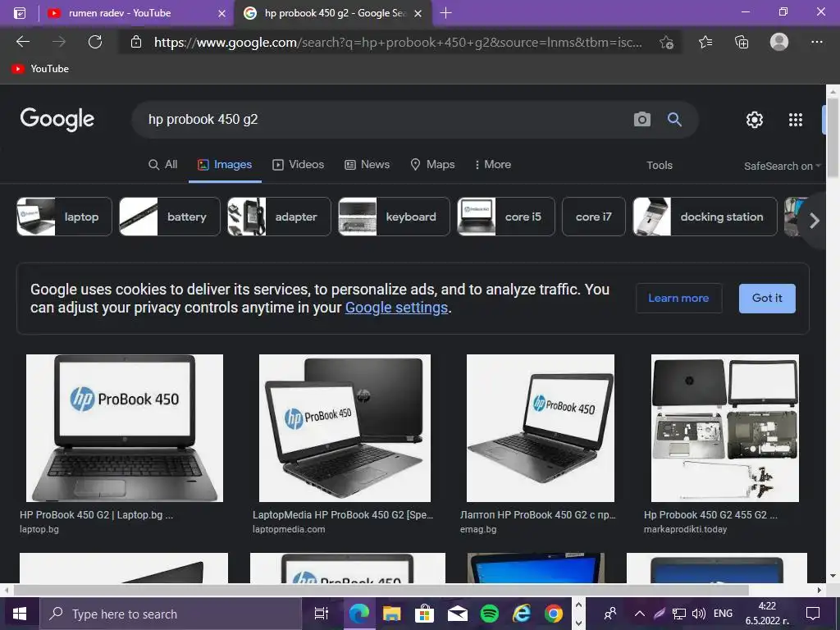Viewport: 840px width, 630px height.
Task: Open the laptop.bg ProBook 450 G2 image
Action: pos(125,428)
